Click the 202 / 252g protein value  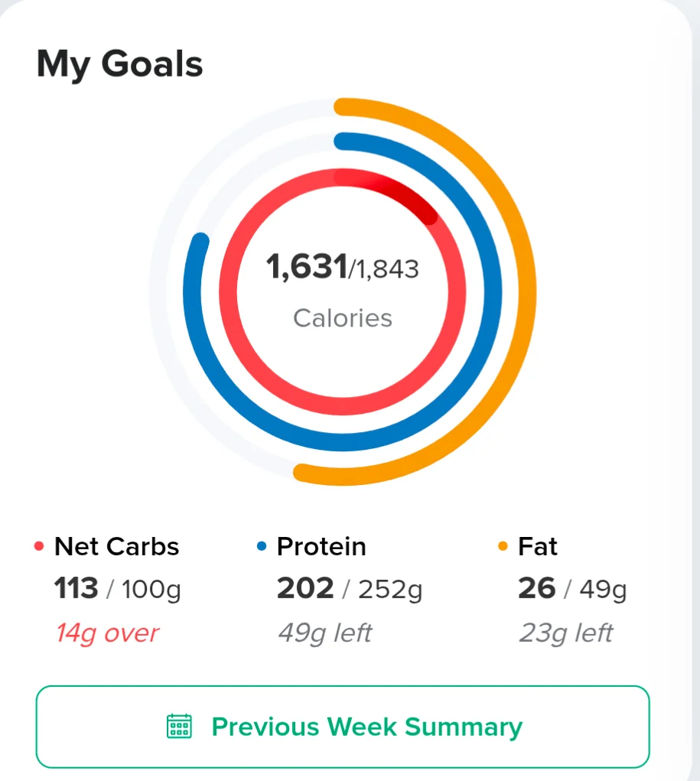(x=350, y=589)
